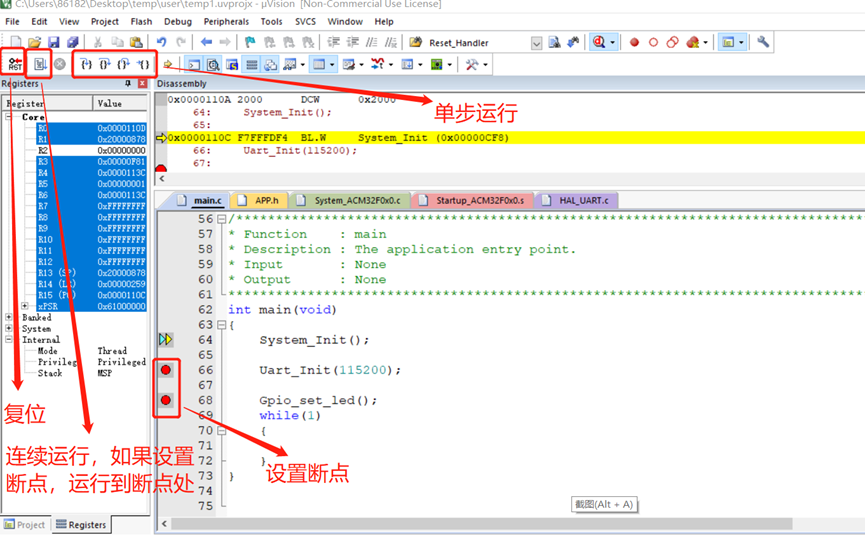Switch to the Project panel tab
The width and height of the screenshot is (865, 537).
click(25, 524)
